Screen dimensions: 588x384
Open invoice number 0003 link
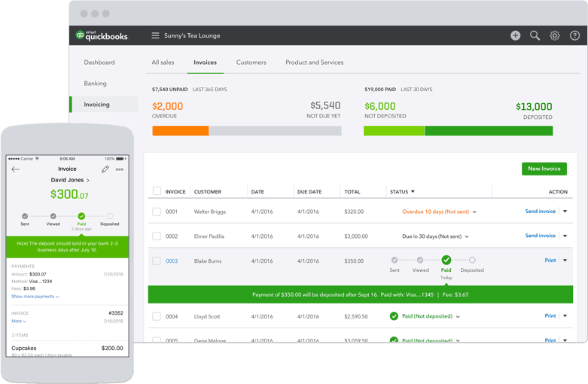click(x=172, y=261)
